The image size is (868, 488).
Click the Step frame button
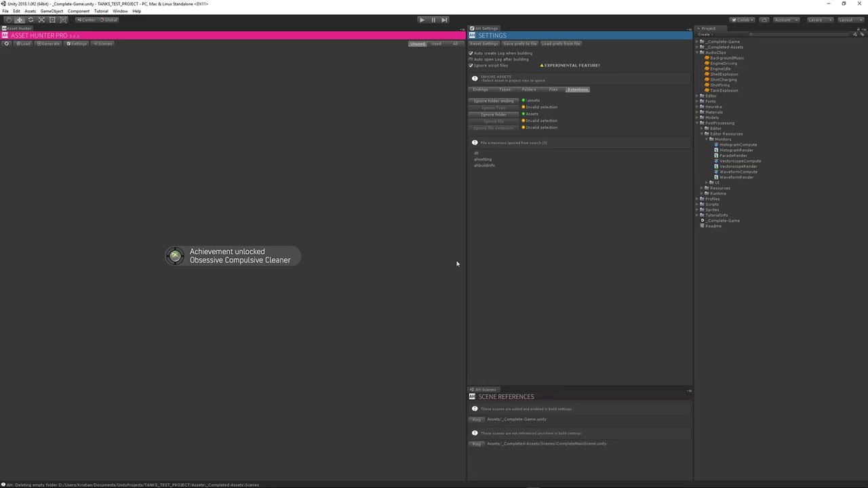click(x=443, y=20)
